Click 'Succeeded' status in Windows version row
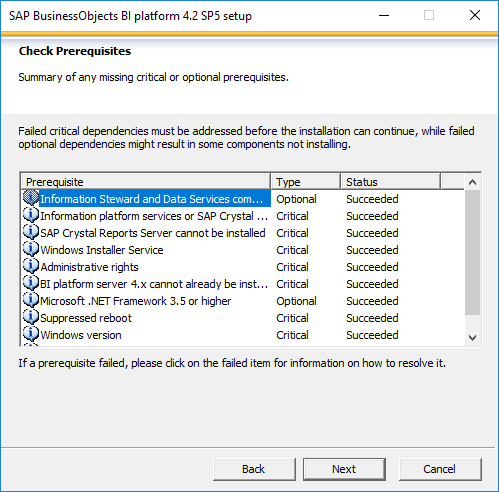 click(x=372, y=335)
